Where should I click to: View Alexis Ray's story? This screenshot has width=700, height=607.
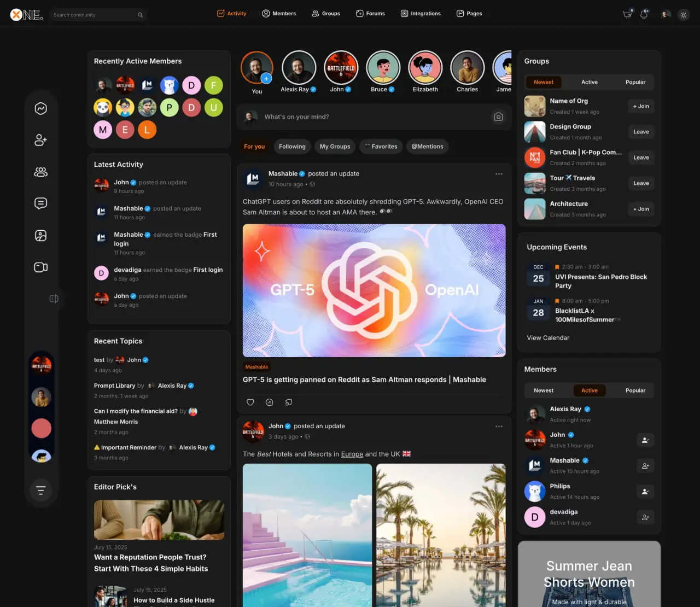[x=299, y=68]
